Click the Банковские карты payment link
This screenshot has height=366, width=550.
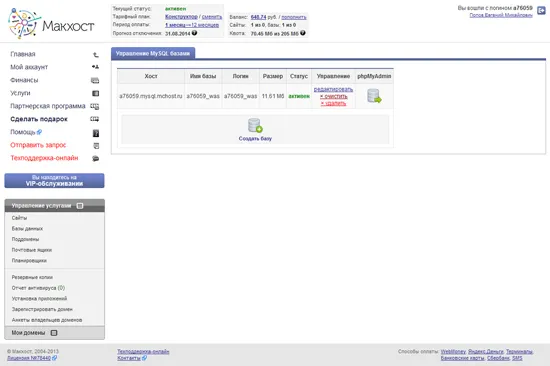462,358
